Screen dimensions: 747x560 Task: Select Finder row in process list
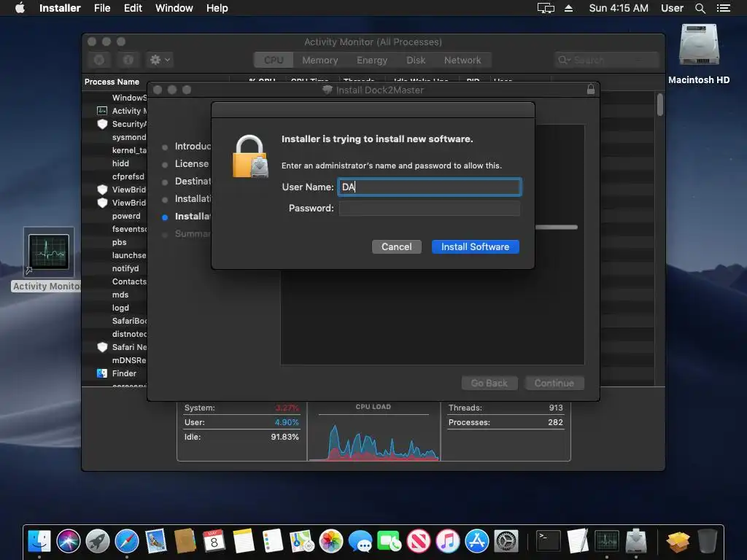[115, 373]
